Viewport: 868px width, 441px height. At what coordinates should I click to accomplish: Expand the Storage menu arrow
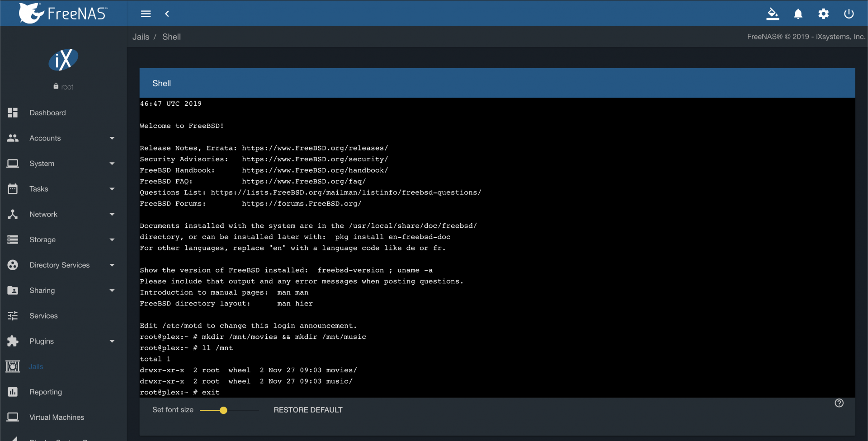[112, 240]
